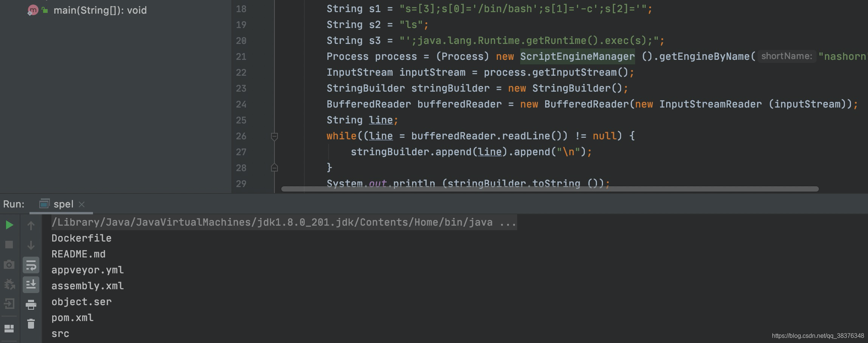Collapse the while loop at line 26

pyautogui.click(x=274, y=137)
